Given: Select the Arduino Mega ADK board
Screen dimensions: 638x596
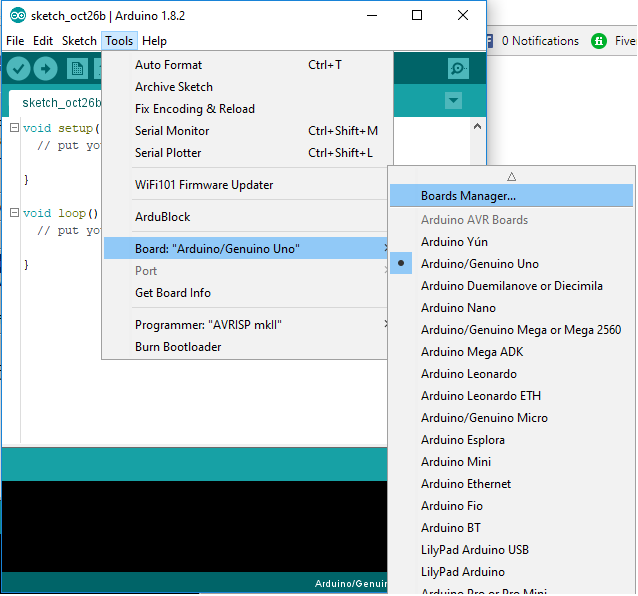Looking at the screenshot, I should tap(511, 351).
